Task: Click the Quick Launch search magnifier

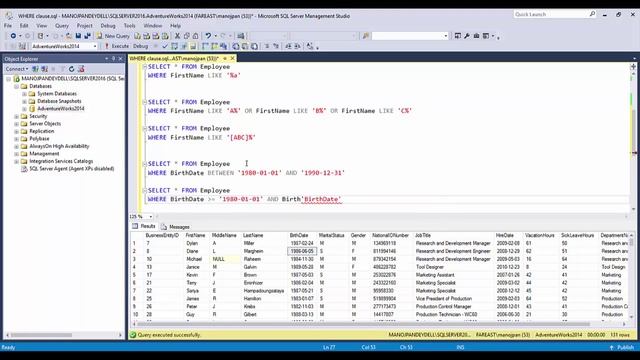Action: (592, 14)
